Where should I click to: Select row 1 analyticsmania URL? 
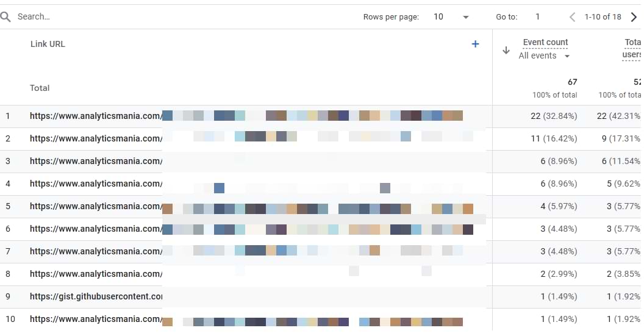pos(96,116)
